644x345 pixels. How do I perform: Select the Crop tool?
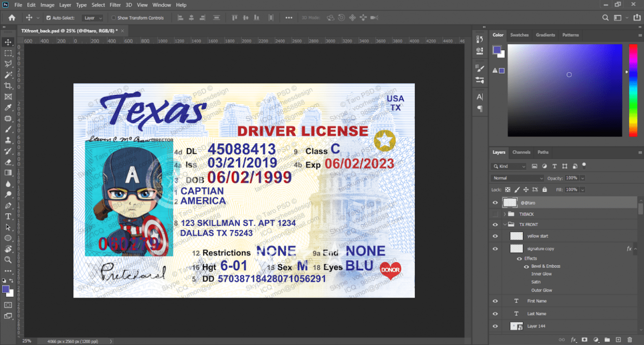coord(8,85)
